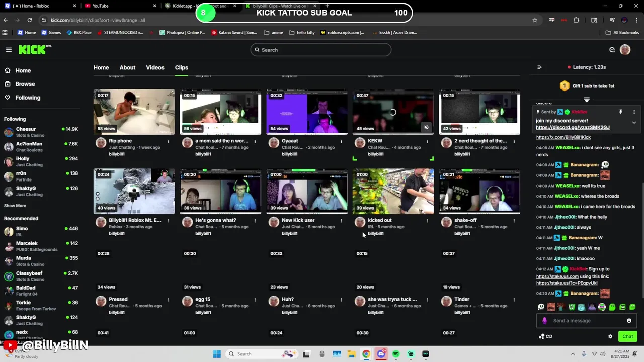
Task: Open the emoji picker in message box
Action: click(x=629, y=321)
